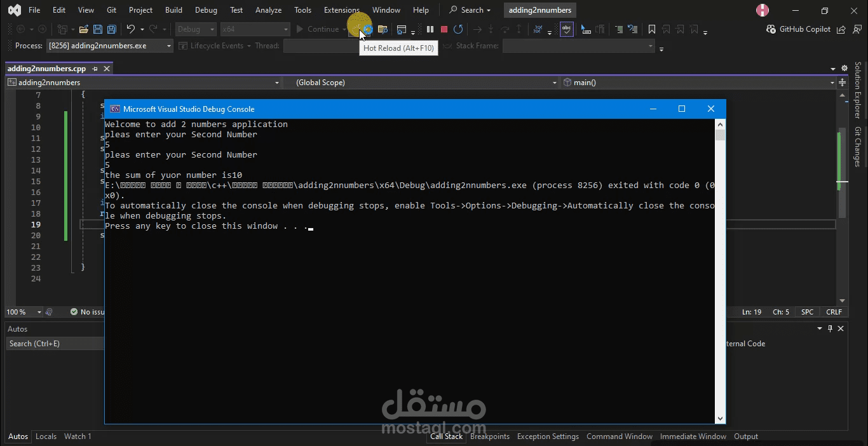This screenshot has width=868, height=446.
Task: Click the Comment out selected lines icon
Action: pyautogui.click(x=619, y=29)
